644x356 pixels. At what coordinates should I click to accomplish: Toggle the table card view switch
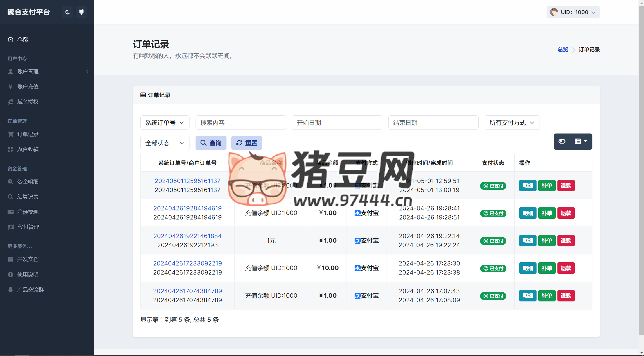point(562,142)
